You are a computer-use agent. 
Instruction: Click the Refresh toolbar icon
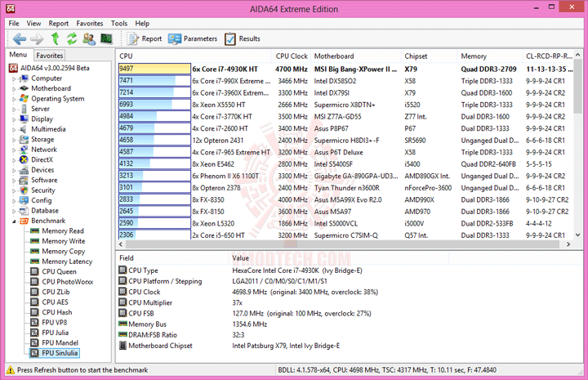click(72, 38)
